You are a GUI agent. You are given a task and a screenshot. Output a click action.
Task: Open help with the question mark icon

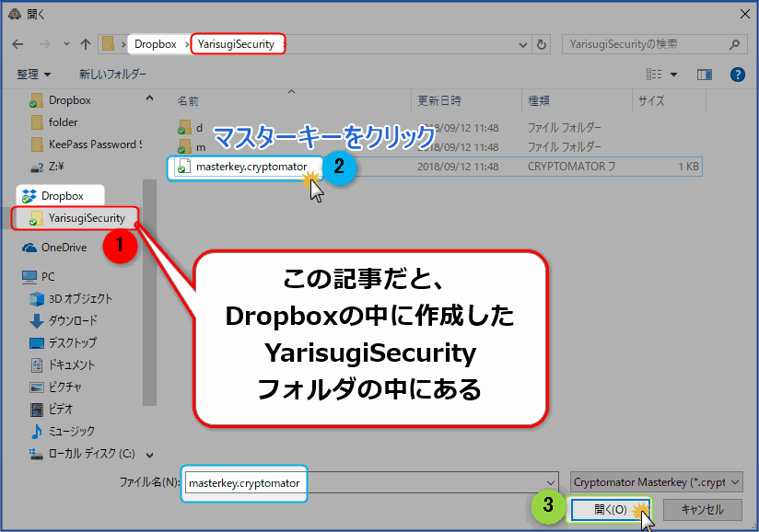coord(737,75)
